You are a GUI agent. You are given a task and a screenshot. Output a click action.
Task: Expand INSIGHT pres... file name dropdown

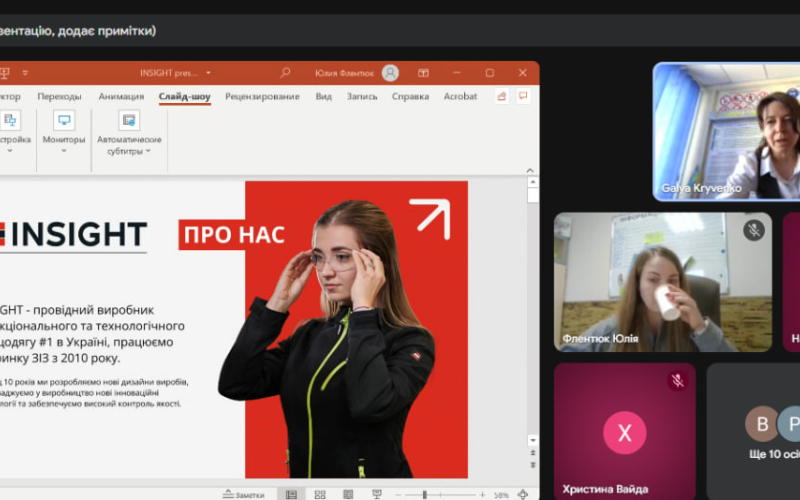208,73
